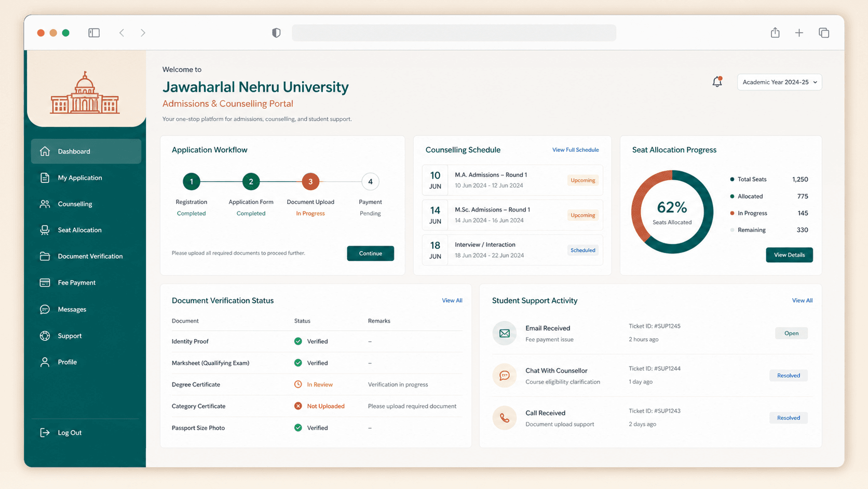Viewport: 868px width, 489px height.
Task: Click the 'Category Certificate' document row name
Action: coord(198,406)
